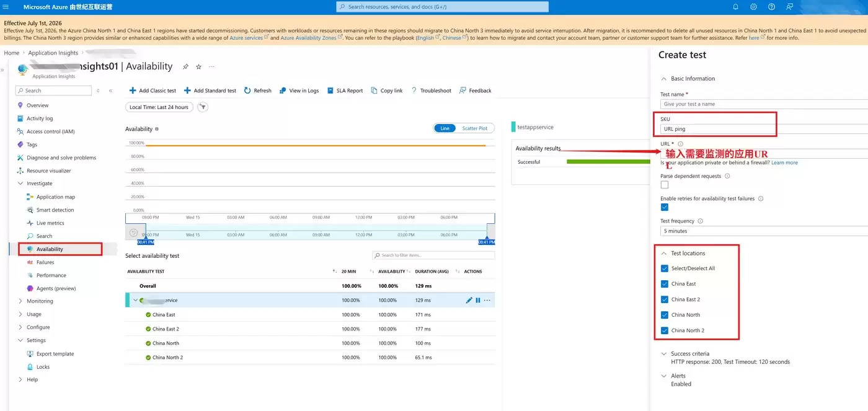Click the reset zoom icon on timeline

[133, 232]
